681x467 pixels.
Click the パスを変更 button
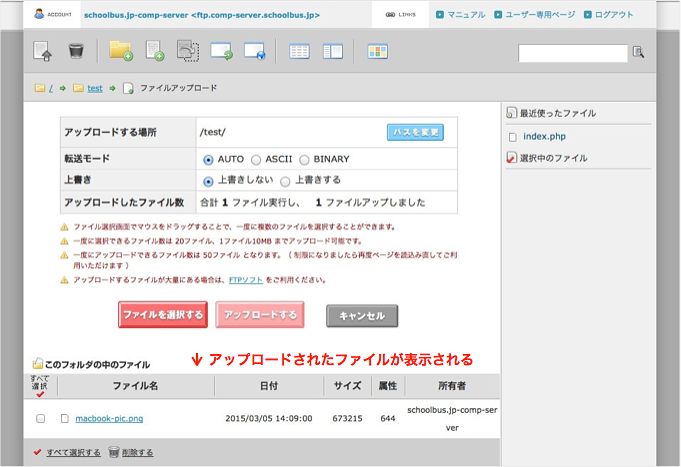pos(415,132)
